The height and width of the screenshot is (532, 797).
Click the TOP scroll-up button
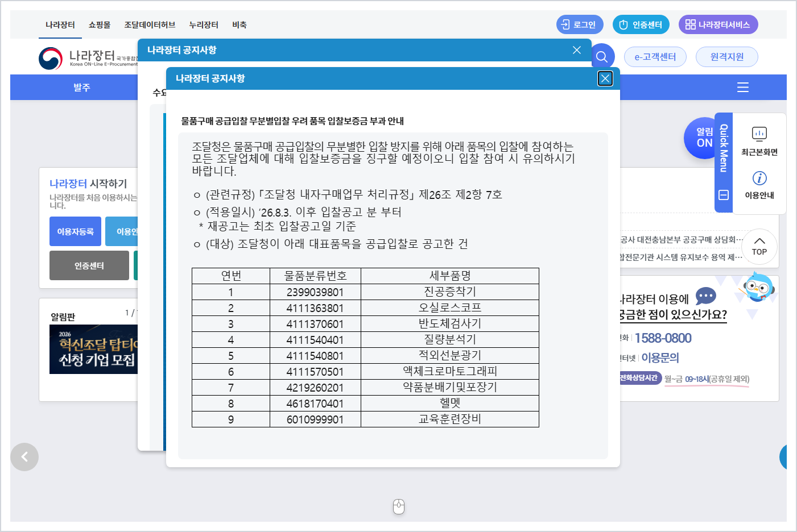(759, 247)
